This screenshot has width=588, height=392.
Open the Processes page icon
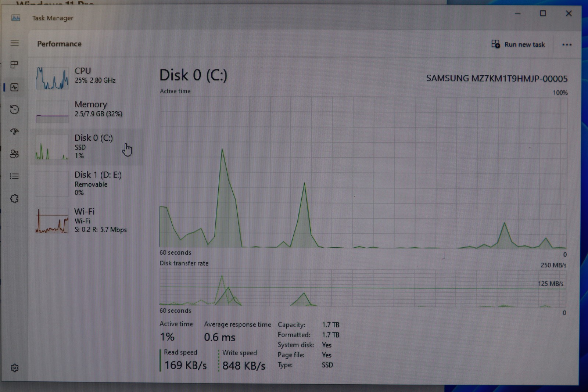pos(14,65)
